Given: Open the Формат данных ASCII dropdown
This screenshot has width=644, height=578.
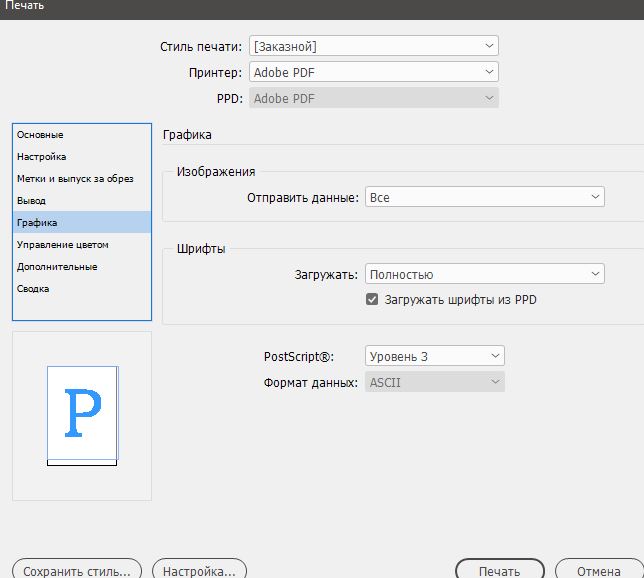Looking at the screenshot, I should [x=435, y=382].
